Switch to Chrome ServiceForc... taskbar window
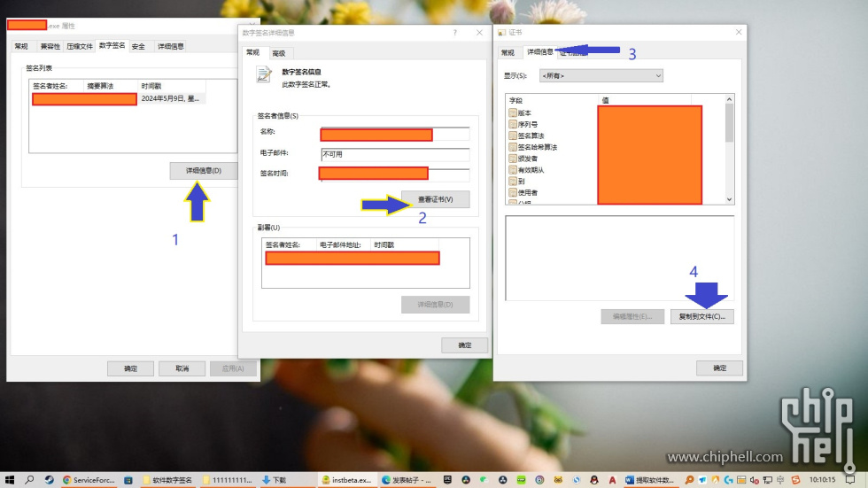This screenshot has width=868, height=488. pyautogui.click(x=89, y=480)
